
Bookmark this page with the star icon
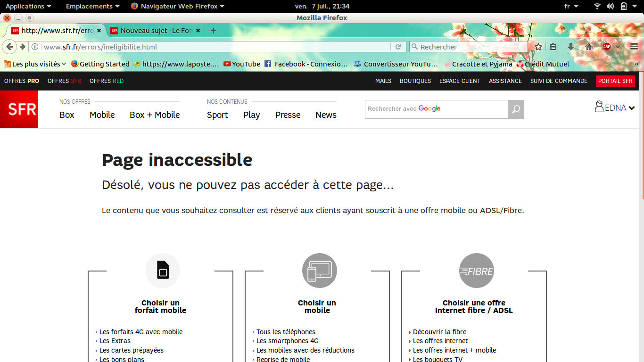[x=538, y=47]
